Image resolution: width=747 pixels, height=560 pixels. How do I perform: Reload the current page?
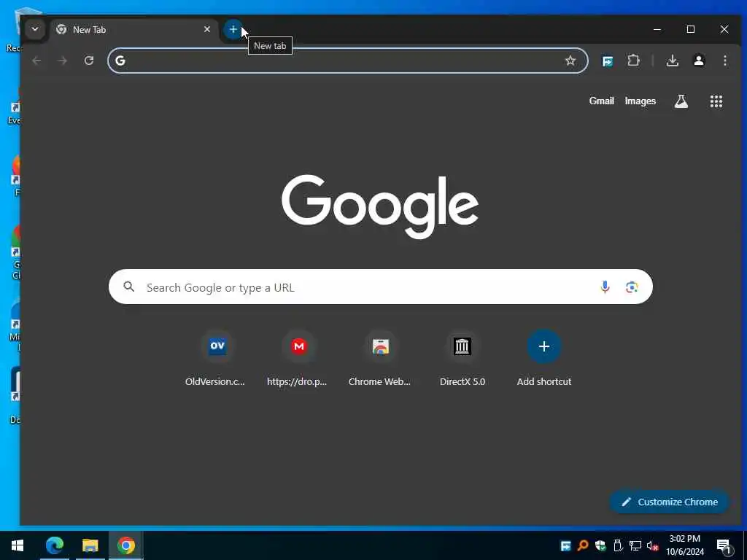88,61
